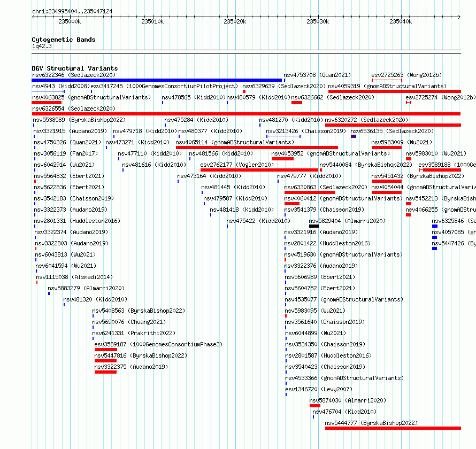Viewport: 476px width, 449px height.
Task: Click the nsv6329639 (Sedlazeck2020) label
Action: pyautogui.click(x=284, y=86)
